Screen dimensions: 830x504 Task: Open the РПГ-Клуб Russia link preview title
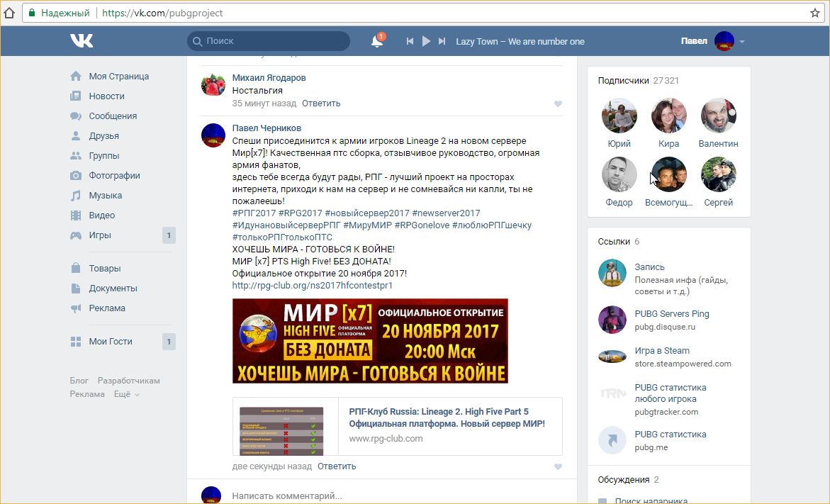(447, 418)
